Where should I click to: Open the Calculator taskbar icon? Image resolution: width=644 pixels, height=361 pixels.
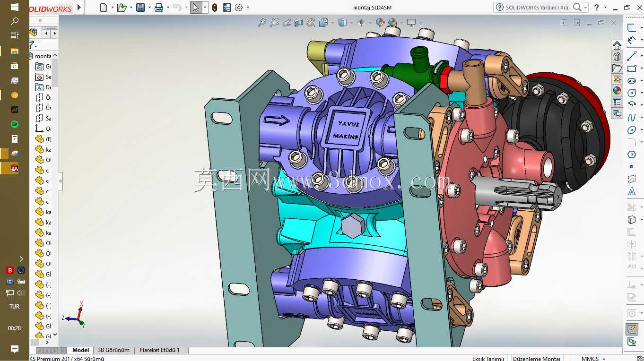pyautogui.click(x=14, y=139)
